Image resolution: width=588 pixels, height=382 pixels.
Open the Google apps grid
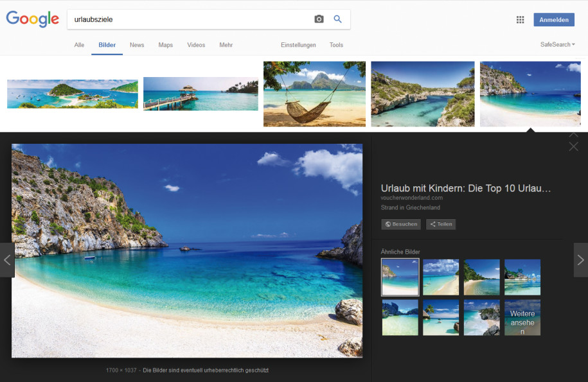pos(520,20)
